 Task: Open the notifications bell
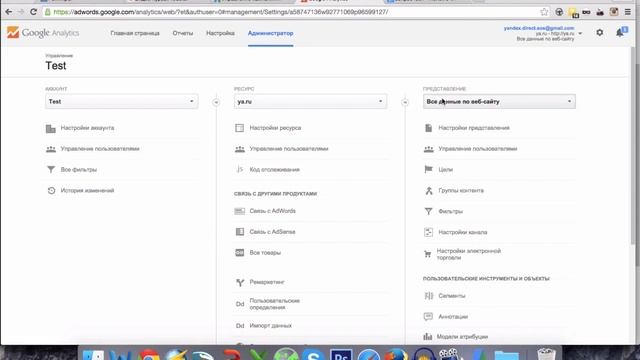click(621, 32)
